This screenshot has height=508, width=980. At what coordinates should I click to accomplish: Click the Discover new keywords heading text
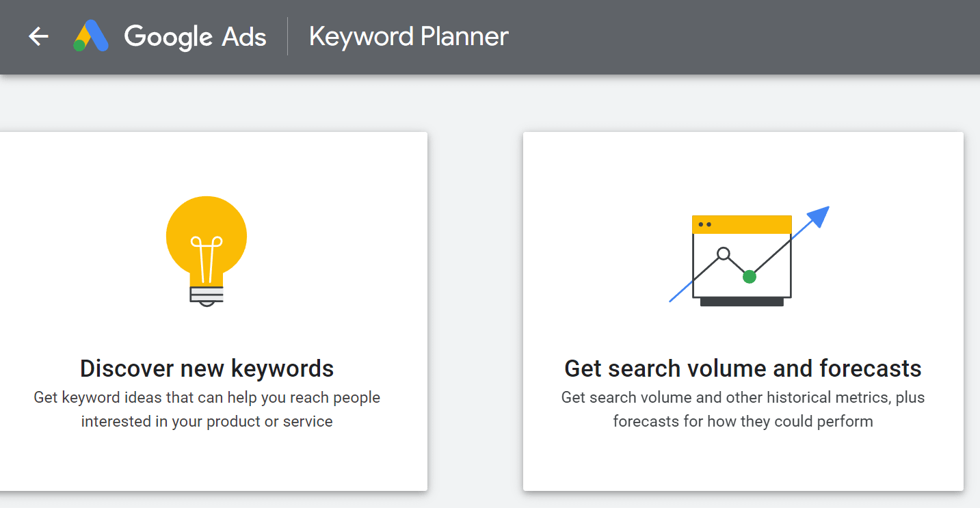point(207,368)
